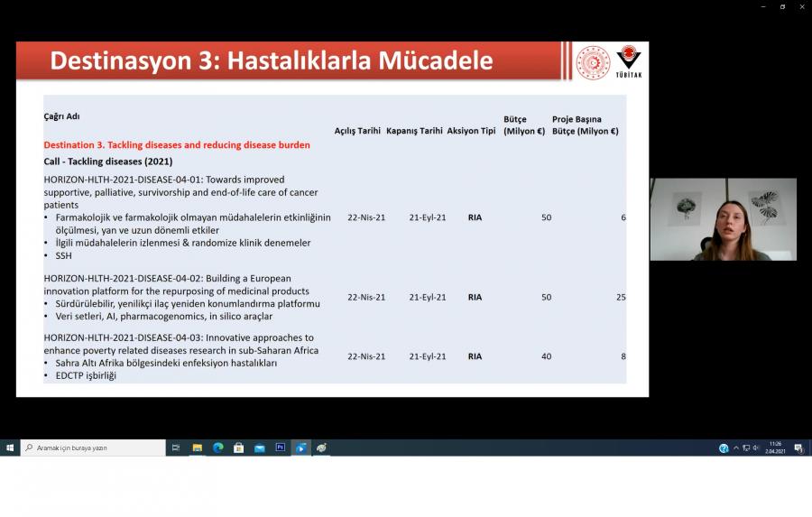Click the presenter's webcam video thumbnail
The image size is (812, 517).
point(723,219)
